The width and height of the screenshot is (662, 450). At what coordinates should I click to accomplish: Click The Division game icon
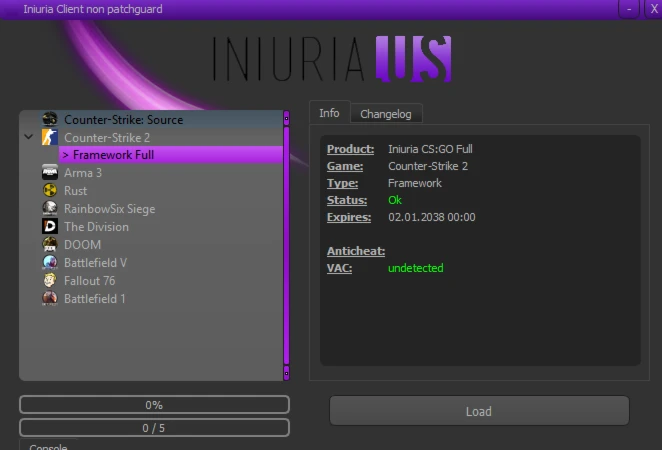click(x=50, y=226)
